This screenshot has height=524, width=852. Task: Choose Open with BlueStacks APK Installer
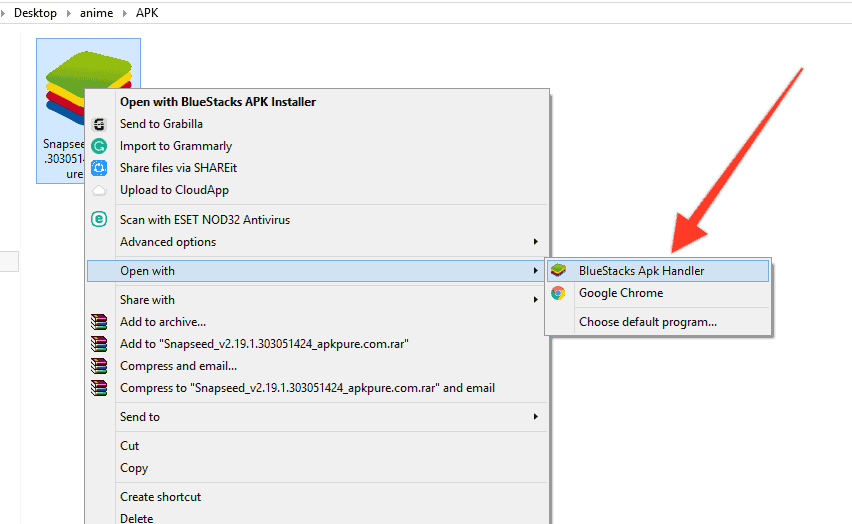(x=218, y=102)
